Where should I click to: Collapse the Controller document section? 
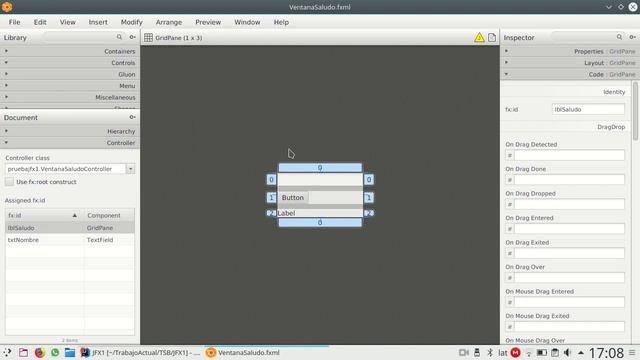point(70,143)
